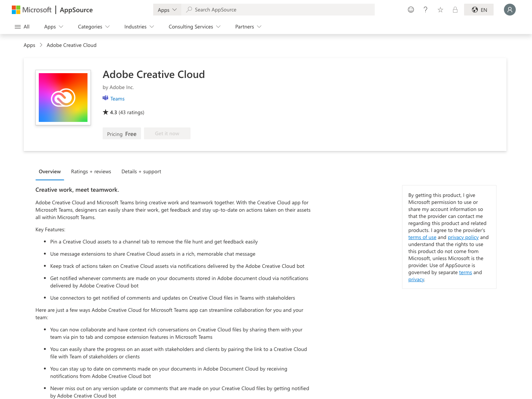Screen dimensions: 532x399
Task: Open the profile avatar icon
Action: click(510, 10)
